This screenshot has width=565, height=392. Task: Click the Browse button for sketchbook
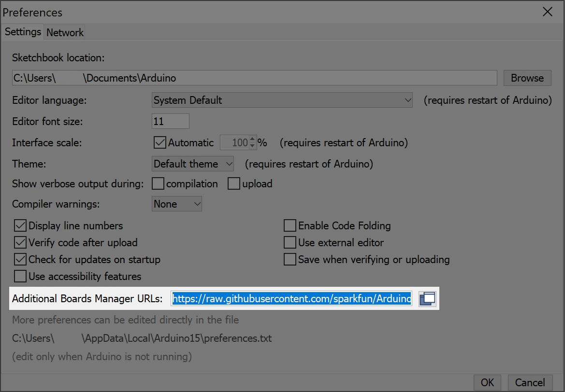527,78
